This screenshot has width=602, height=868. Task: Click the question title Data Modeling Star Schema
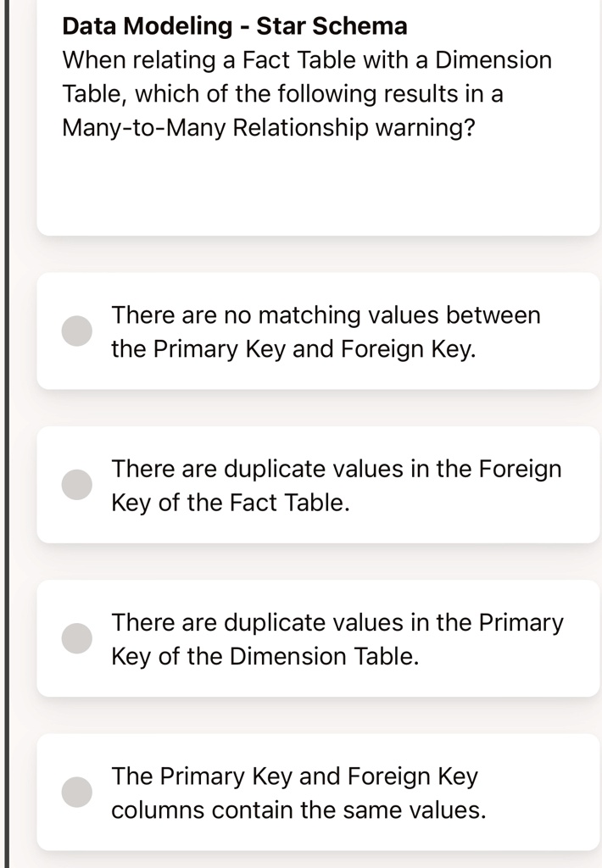coord(234,26)
